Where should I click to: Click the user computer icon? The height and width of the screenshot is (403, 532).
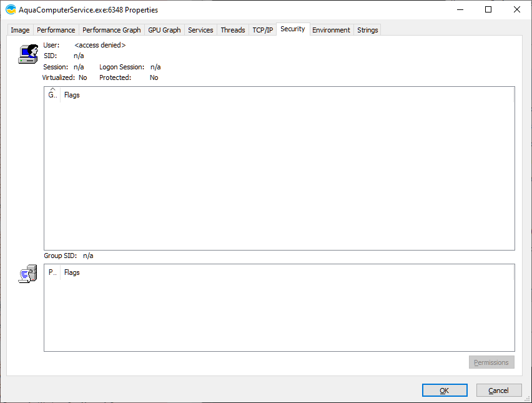click(x=28, y=54)
